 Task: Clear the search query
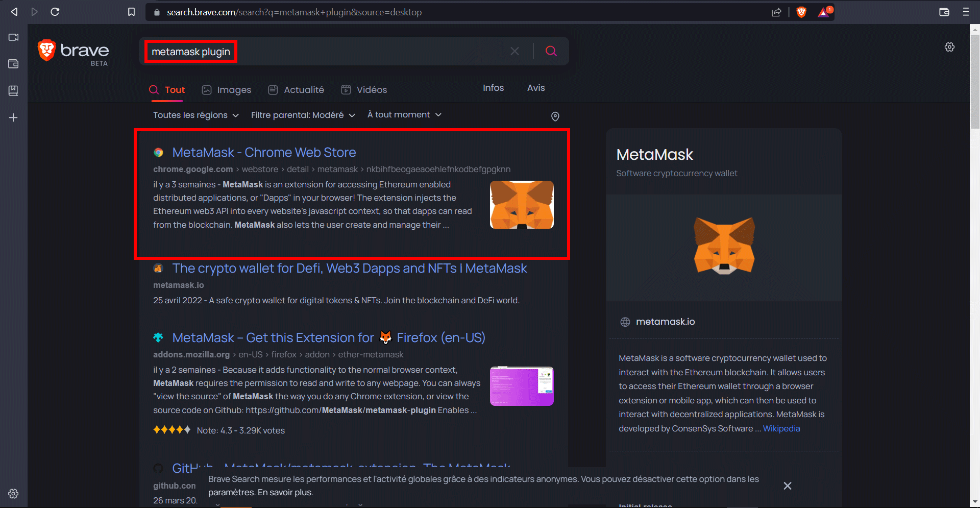[514, 51]
